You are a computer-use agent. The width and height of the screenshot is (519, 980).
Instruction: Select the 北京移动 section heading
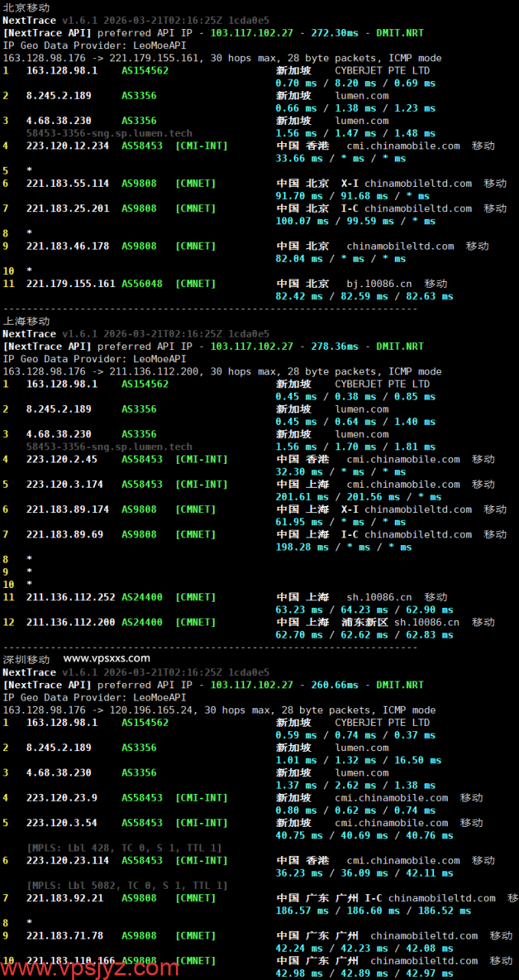(26, 7)
